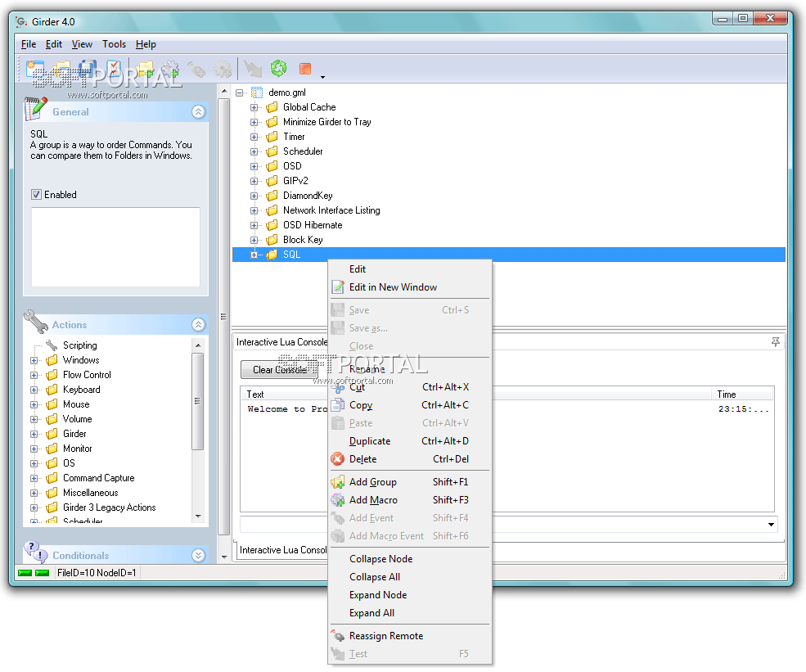Image resolution: width=806 pixels, height=672 pixels.
Task: Collapse the demo.gml root node
Action: pyautogui.click(x=240, y=93)
